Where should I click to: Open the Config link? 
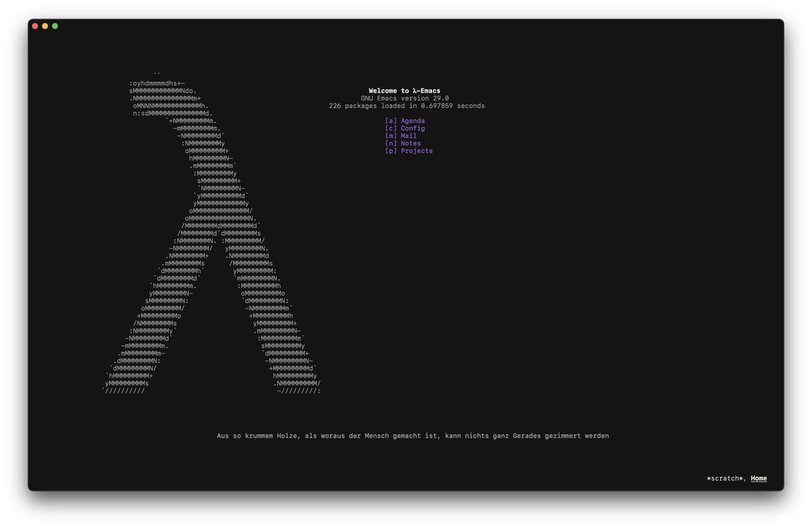click(412, 128)
